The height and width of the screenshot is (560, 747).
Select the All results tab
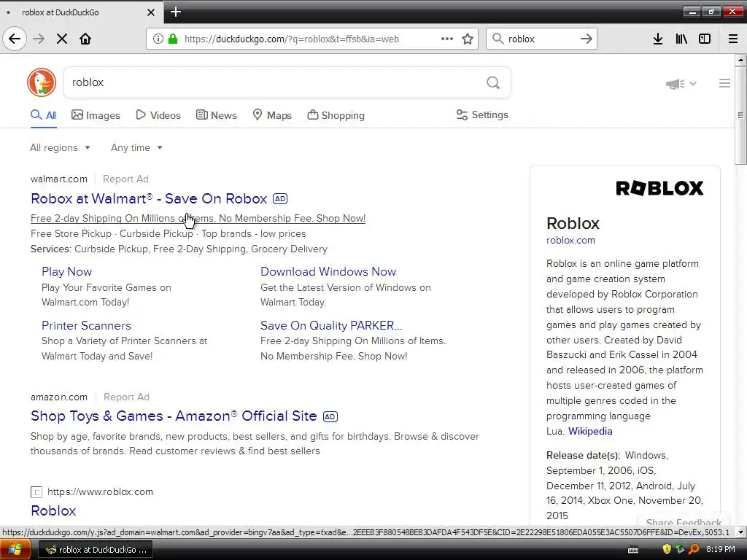(x=43, y=115)
